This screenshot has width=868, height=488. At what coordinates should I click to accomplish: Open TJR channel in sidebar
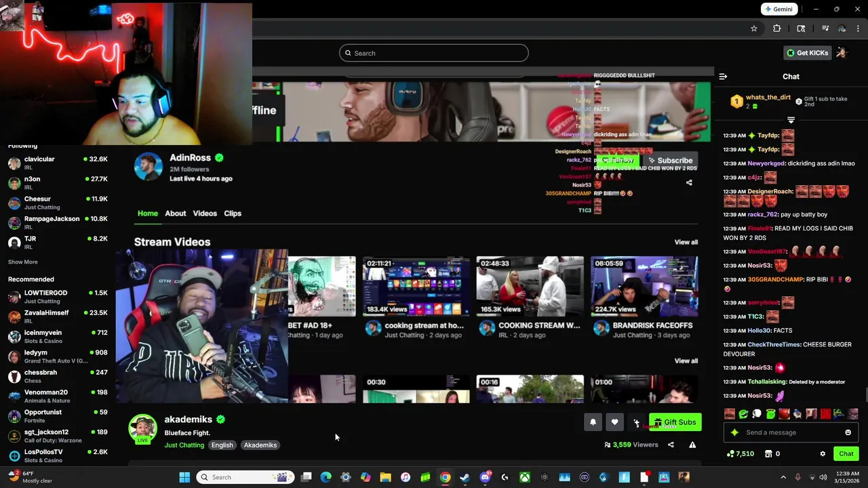[58, 242]
